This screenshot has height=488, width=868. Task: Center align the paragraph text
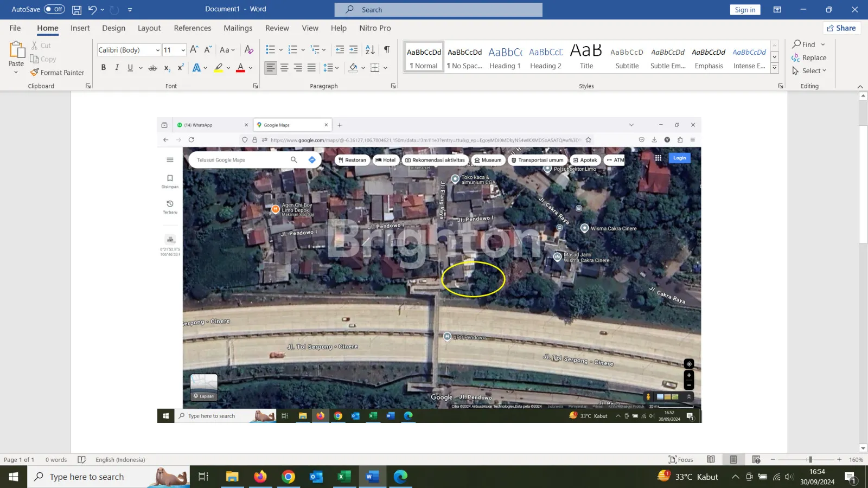pyautogui.click(x=284, y=68)
